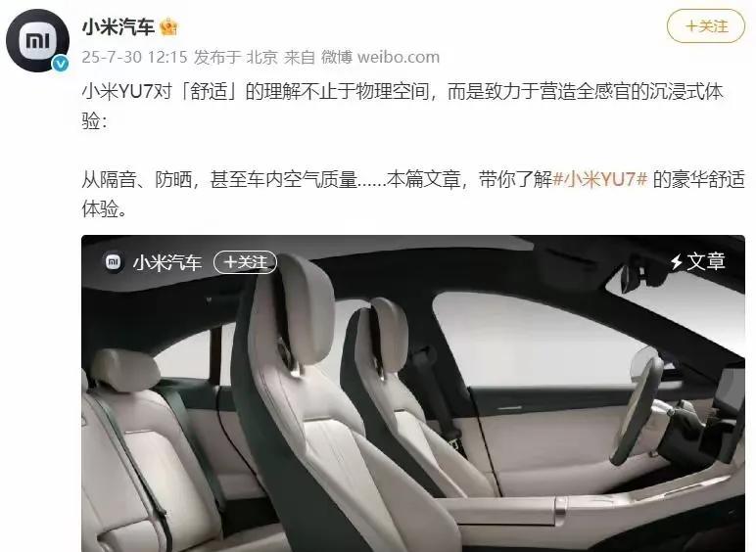Click 小米汽车 name on the article cover
The image size is (756, 552).
pyautogui.click(x=167, y=262)
